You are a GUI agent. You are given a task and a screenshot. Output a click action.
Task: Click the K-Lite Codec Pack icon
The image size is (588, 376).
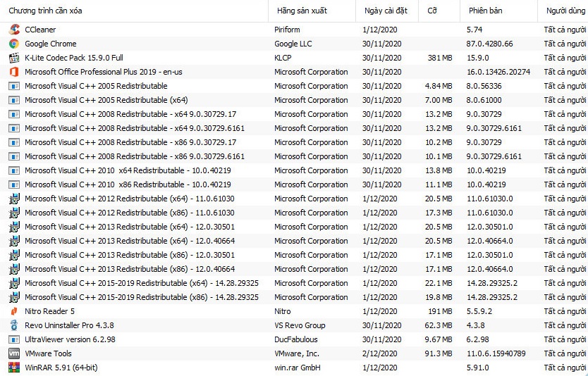14,58
